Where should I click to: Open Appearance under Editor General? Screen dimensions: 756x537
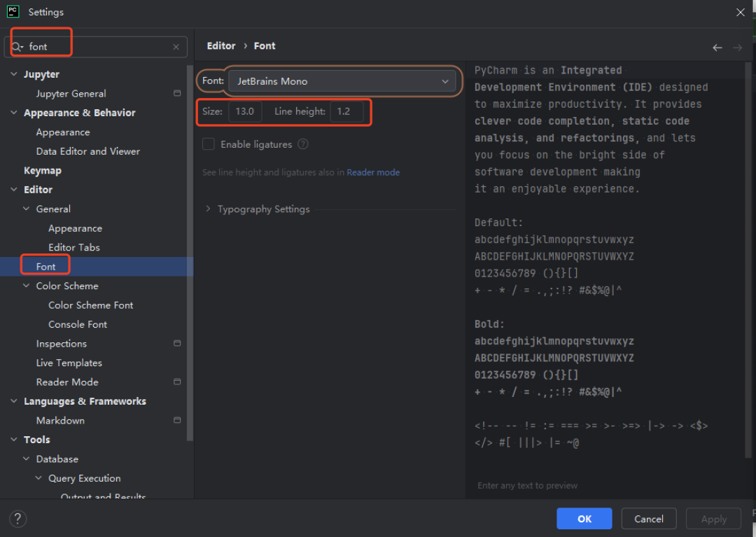click(x=75, y=228)
